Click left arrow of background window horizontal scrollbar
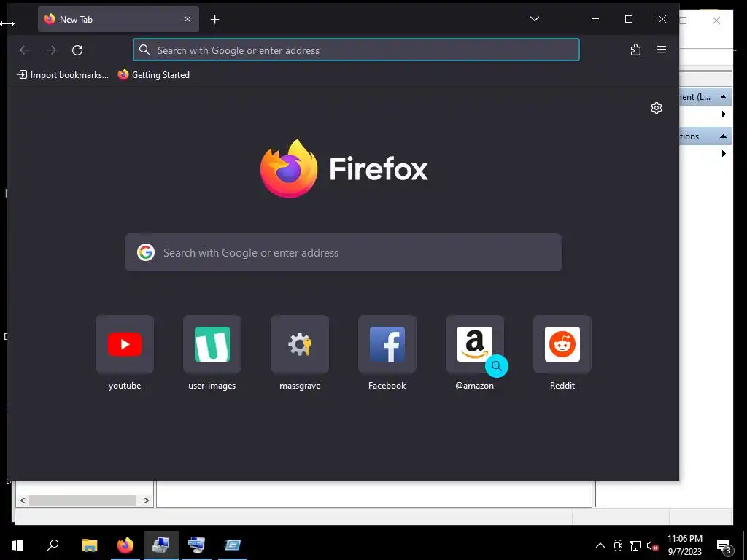This screenshot has height=560, width=747. point(23,500)
